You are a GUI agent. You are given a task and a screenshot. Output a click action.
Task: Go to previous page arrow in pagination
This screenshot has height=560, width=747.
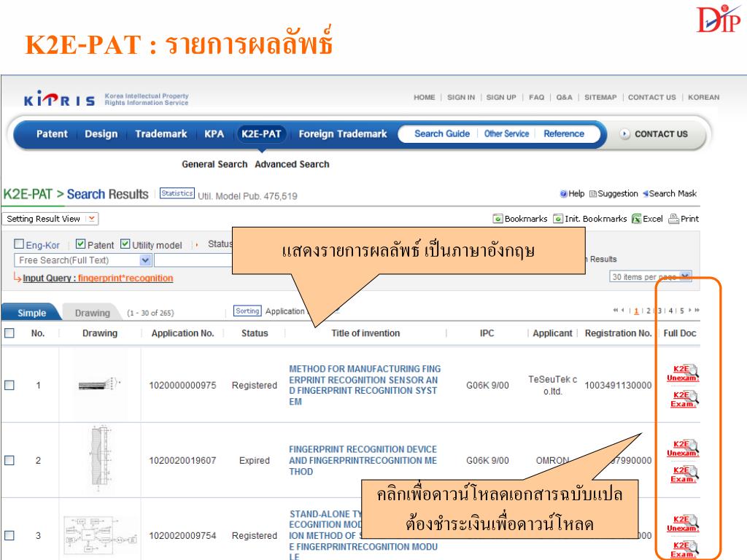coord(623,310)
